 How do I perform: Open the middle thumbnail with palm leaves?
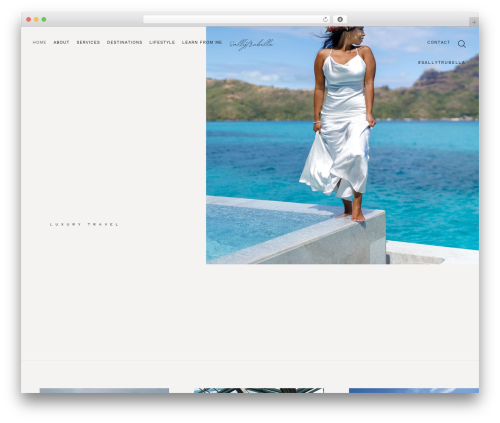click(x=259, y=390)
